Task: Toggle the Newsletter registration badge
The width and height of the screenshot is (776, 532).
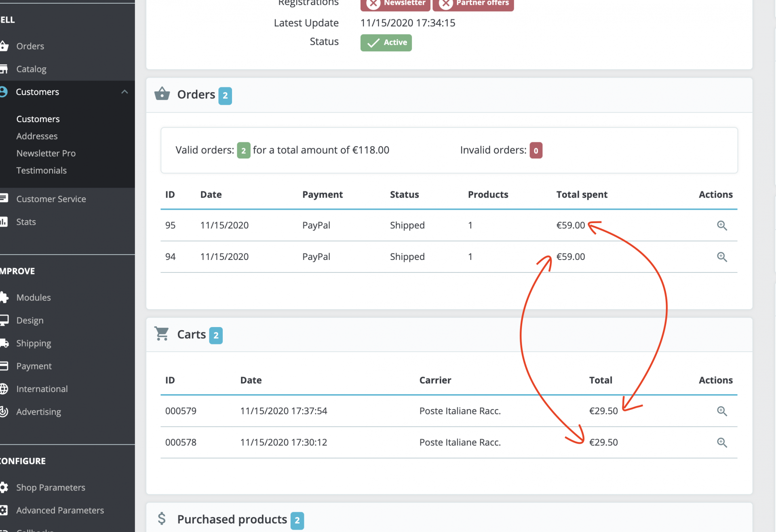Action: 395,3
